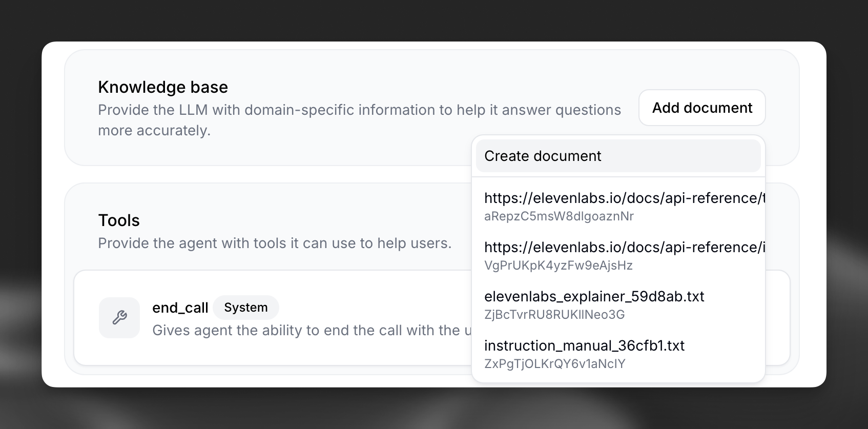Click the document ID ZjBcTvrRU8RUKlINeo3G
Screen dimensions: 868x429
coord(554,315)
